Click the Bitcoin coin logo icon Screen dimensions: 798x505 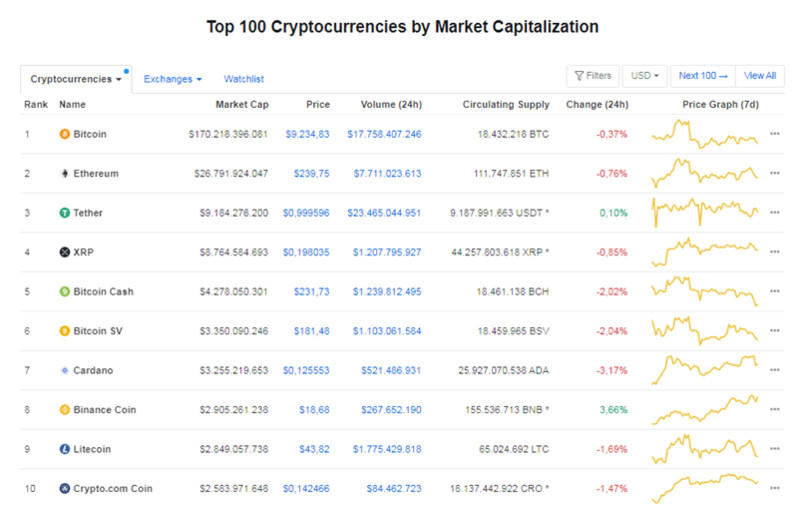coord(65,134)
